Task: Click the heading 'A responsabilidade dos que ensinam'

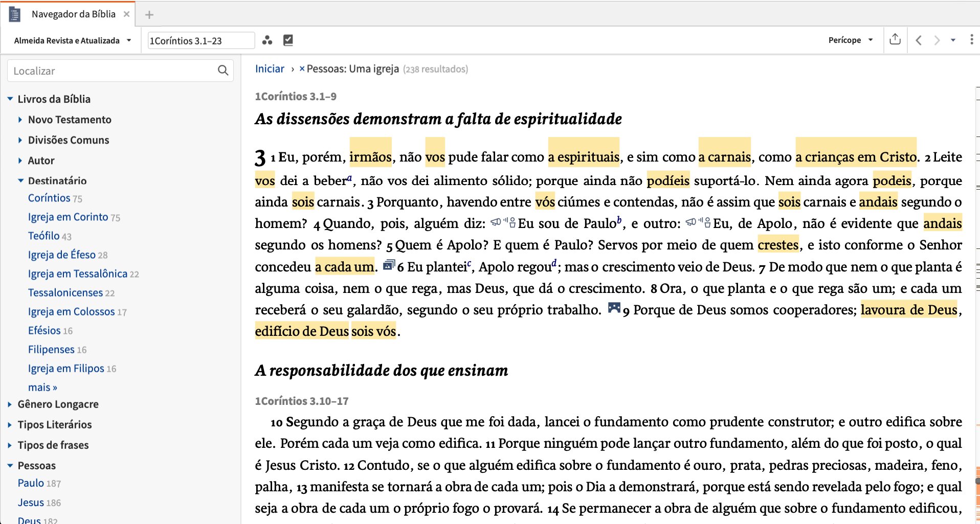Action: (382, 370)
